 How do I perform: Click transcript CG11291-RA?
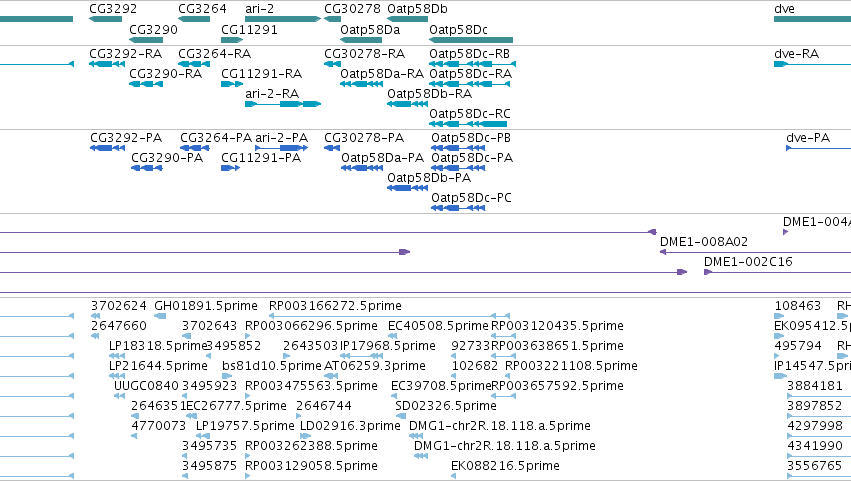click(232, 84)
